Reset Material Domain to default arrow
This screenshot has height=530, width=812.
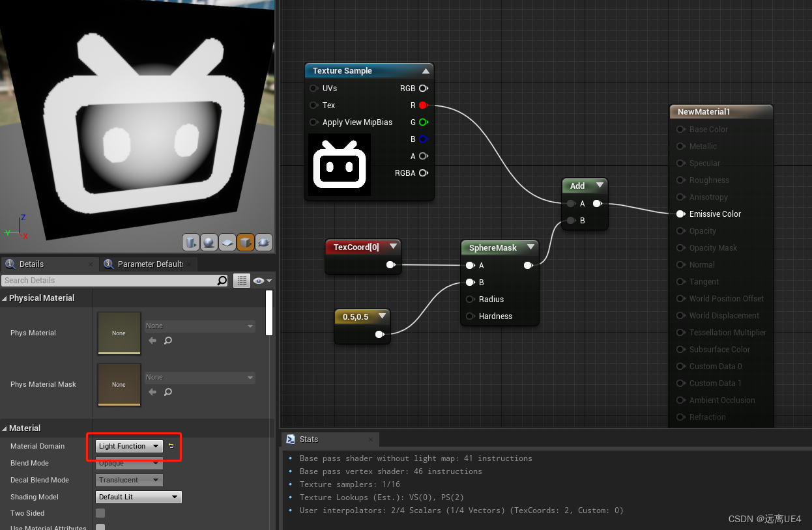click(171, 446)
